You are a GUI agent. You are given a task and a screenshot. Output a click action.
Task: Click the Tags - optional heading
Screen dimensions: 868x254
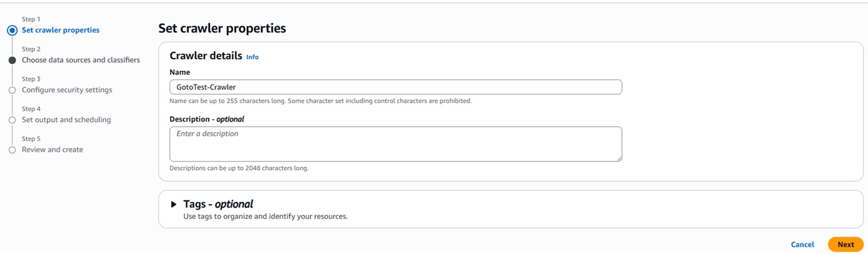coord(218,204)
